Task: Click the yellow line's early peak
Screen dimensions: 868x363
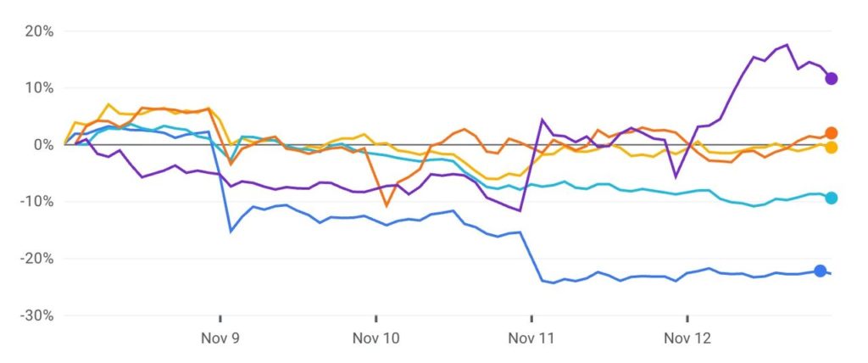Action: pos(108,104)
